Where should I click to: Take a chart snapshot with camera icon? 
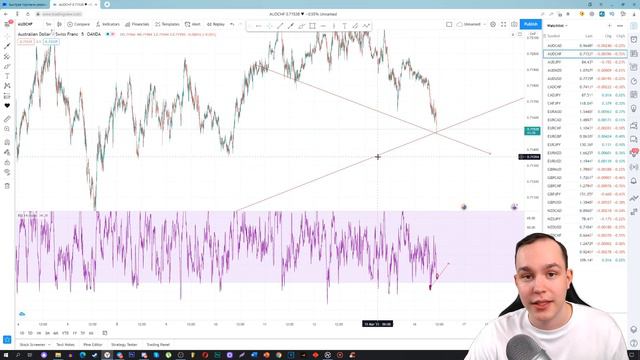(514, 24)
